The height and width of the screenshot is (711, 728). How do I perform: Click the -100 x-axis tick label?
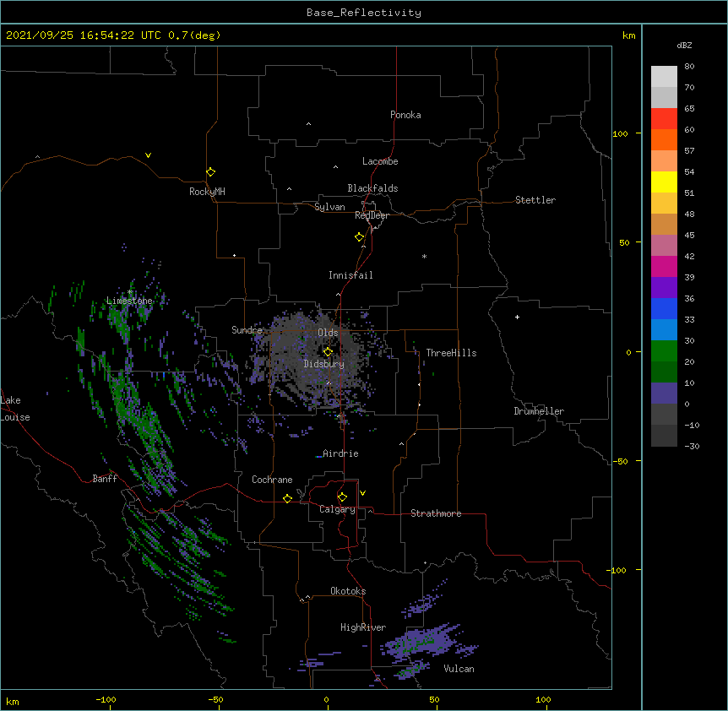tap(106, 699)
